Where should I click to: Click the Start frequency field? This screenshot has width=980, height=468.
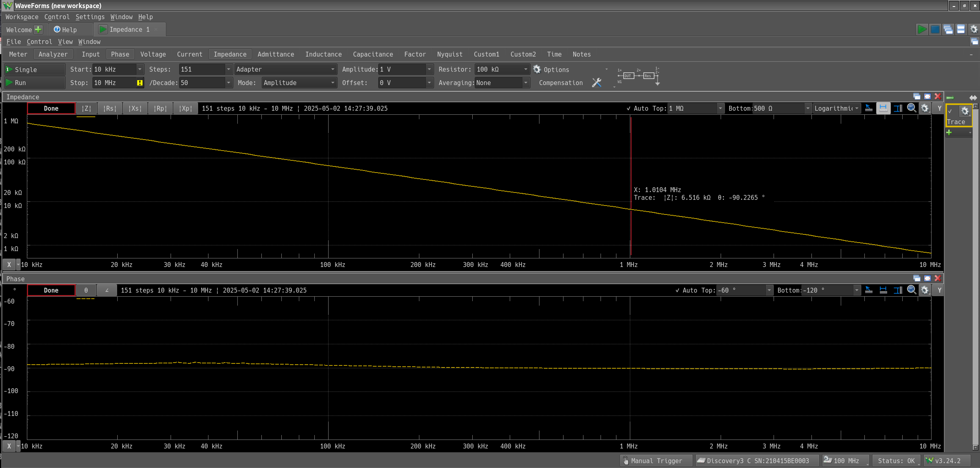(114, 69)
